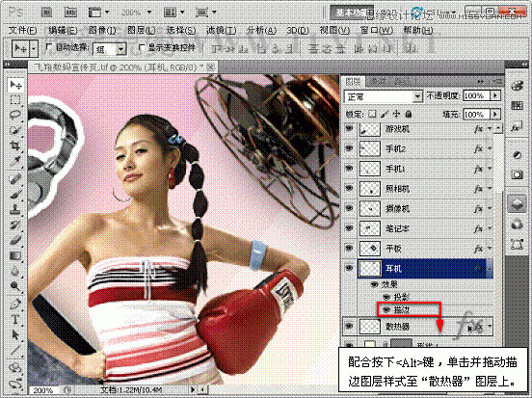Select the Gradient tool
This screenshot has width=532, height=398.
click(15, 255)
